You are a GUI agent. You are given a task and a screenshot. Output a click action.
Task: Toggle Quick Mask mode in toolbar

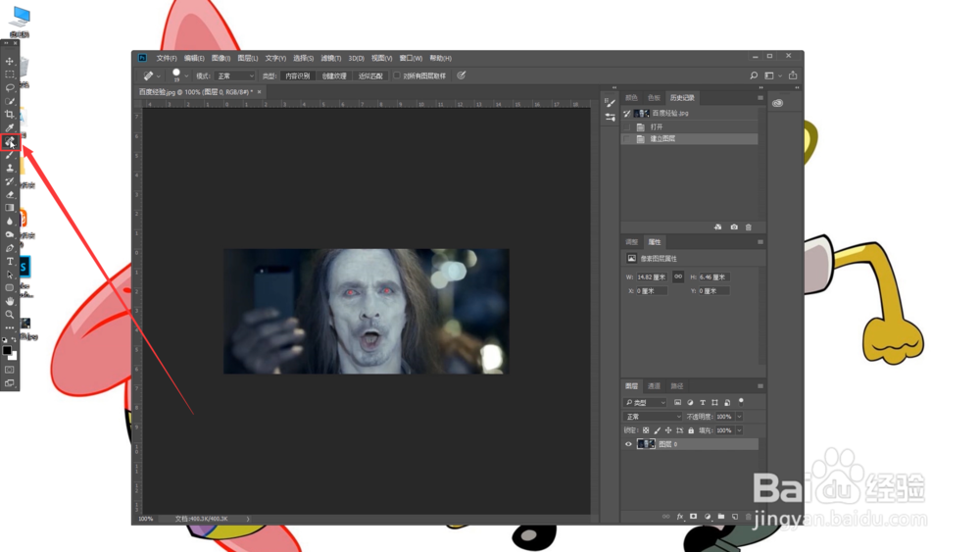10,370
